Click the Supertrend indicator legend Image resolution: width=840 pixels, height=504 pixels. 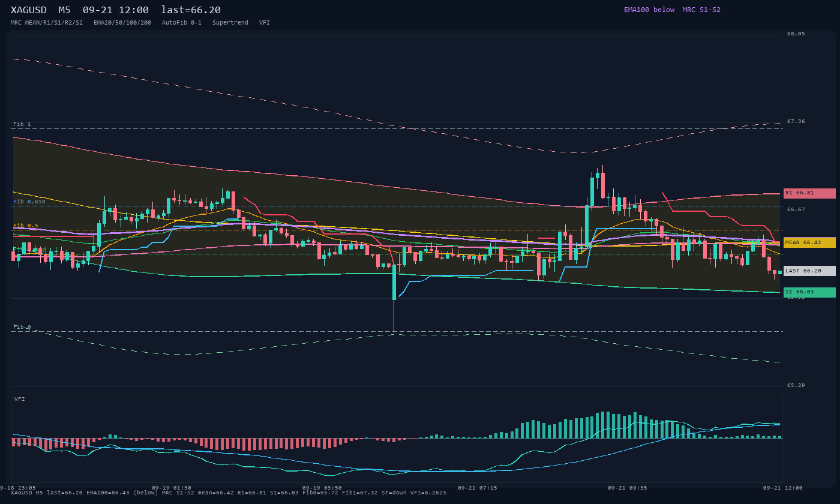(230, 23)
